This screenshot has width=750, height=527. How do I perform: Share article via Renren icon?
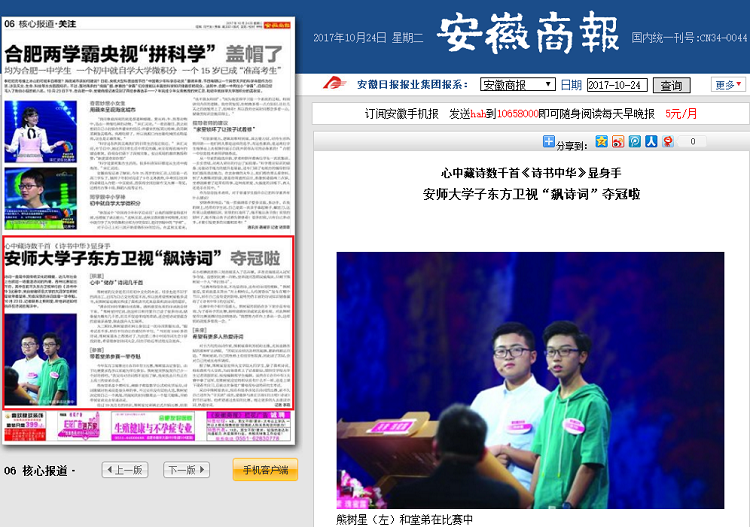651,142
